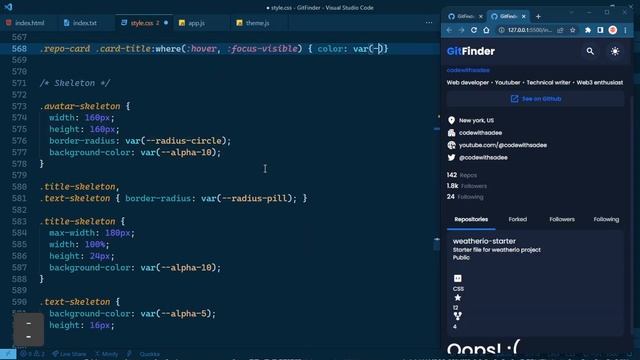Viewport: 640px width, 360px height.
Task: Click the .avatar-skeleton selector
Action: [80, 106]
